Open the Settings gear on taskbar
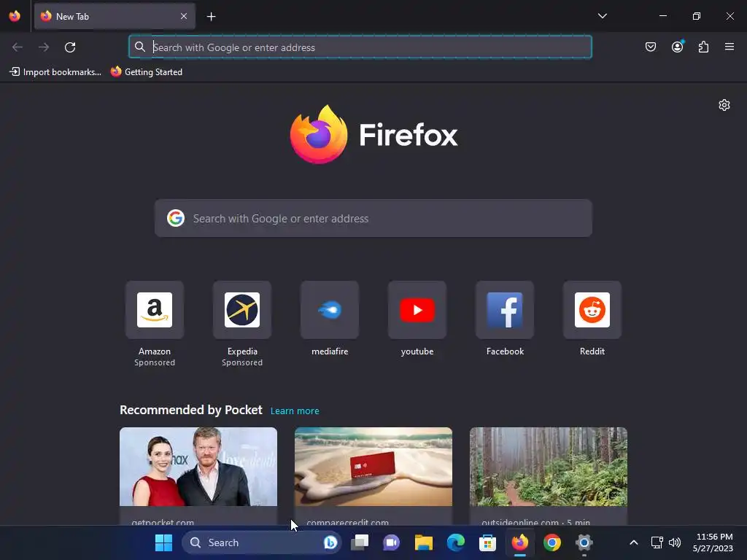 tap(584, 542)
